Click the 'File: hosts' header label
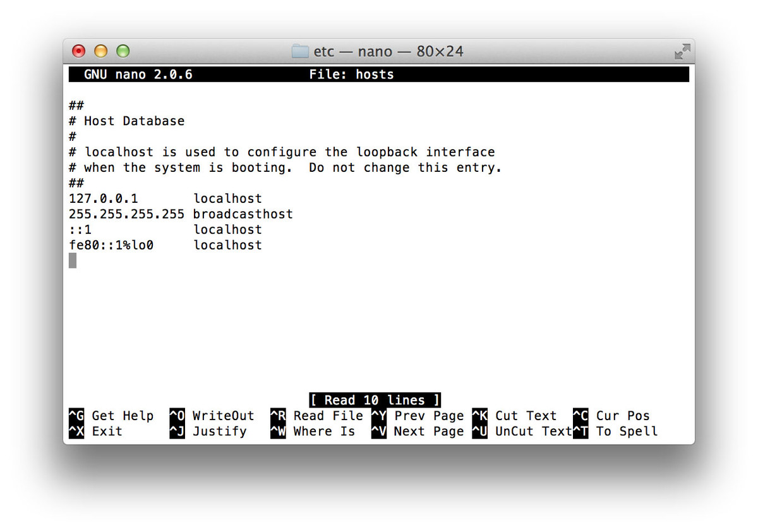 point(351,75)
